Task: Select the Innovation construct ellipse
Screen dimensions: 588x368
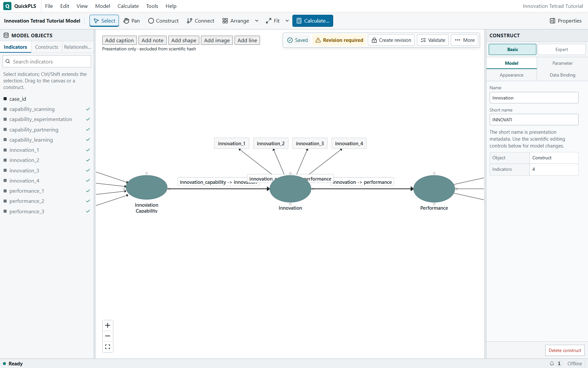Action: (290, 189)
